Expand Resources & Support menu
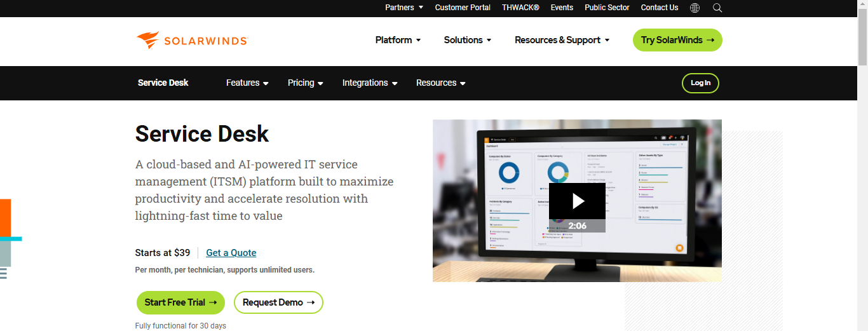 (562, 40)
